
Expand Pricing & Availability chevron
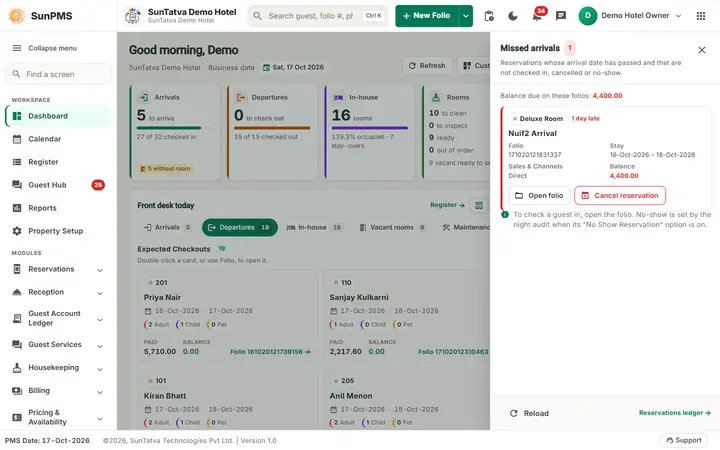(x=100, y=418)
